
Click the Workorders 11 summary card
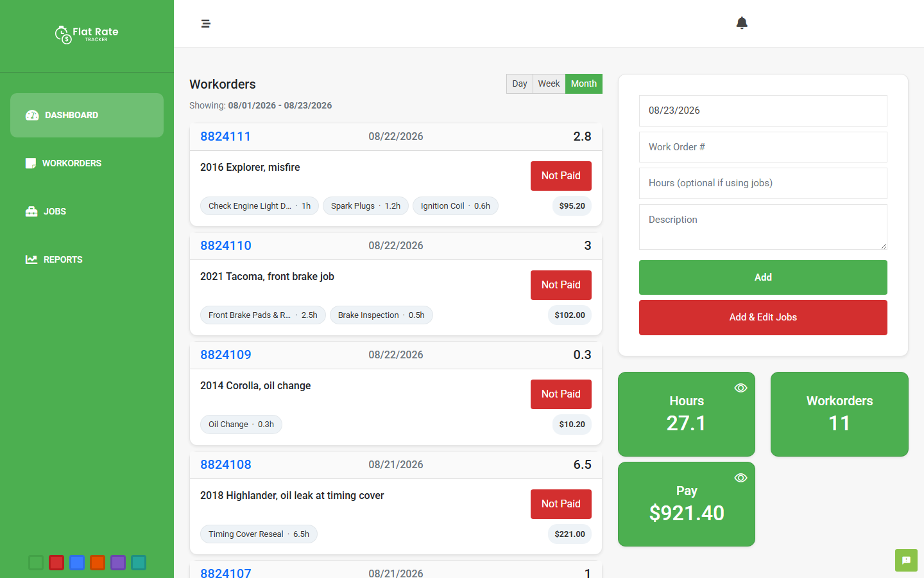(x=839, y=414)
